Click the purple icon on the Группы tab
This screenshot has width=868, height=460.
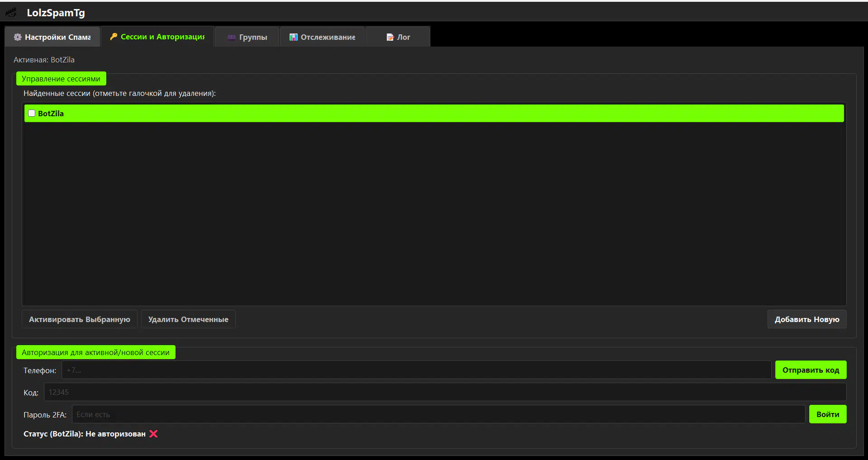point(232,37)
